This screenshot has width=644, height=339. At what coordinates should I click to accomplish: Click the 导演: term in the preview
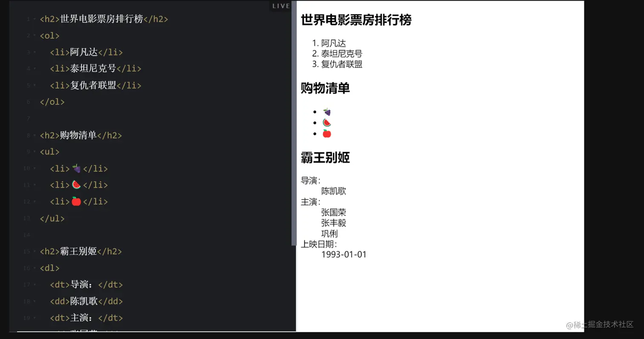pyautogui.click(x=311, y=181)
